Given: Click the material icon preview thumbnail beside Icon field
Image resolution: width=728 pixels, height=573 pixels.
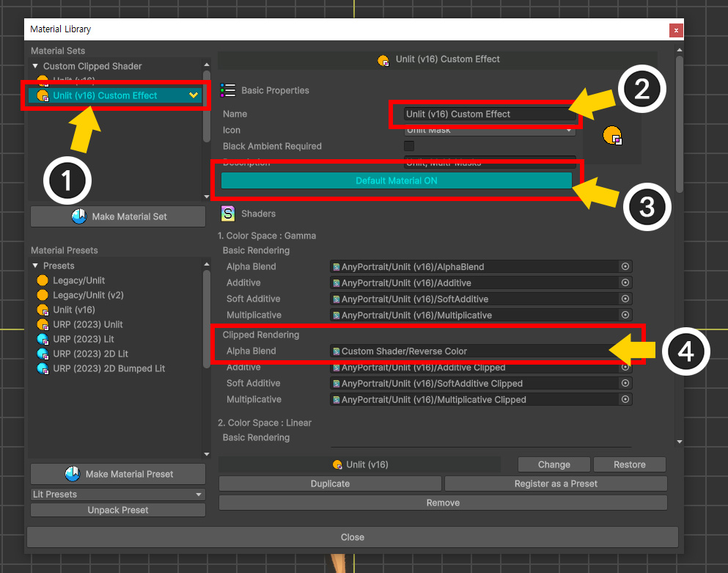Looking at the screenshot, I should tap(612, 135).
